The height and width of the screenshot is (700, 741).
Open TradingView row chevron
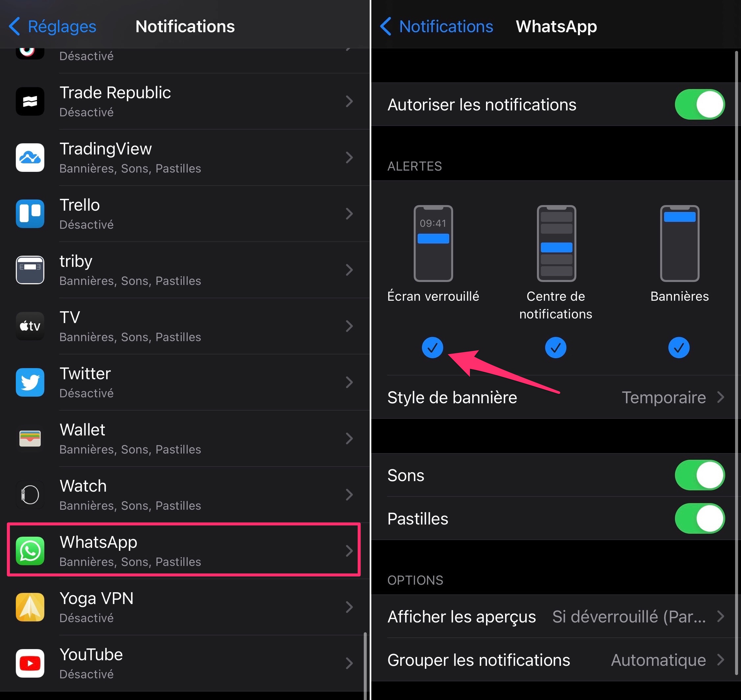pyautogui.click(x=349, y=157)
